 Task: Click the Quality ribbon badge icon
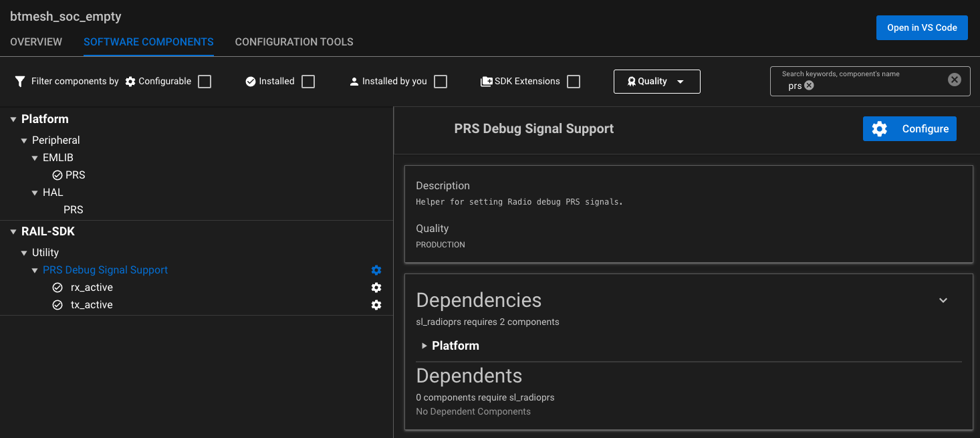[x=631, y=82]
